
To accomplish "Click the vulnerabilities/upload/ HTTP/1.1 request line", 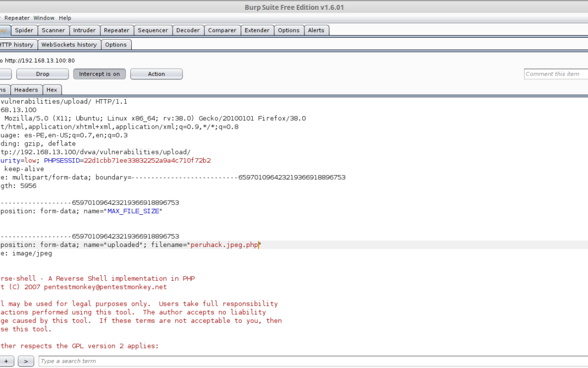I will click(64, 101).
